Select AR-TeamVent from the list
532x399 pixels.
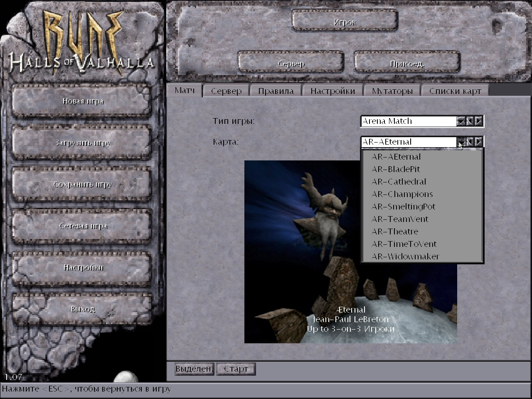click(x=422, y=219)
